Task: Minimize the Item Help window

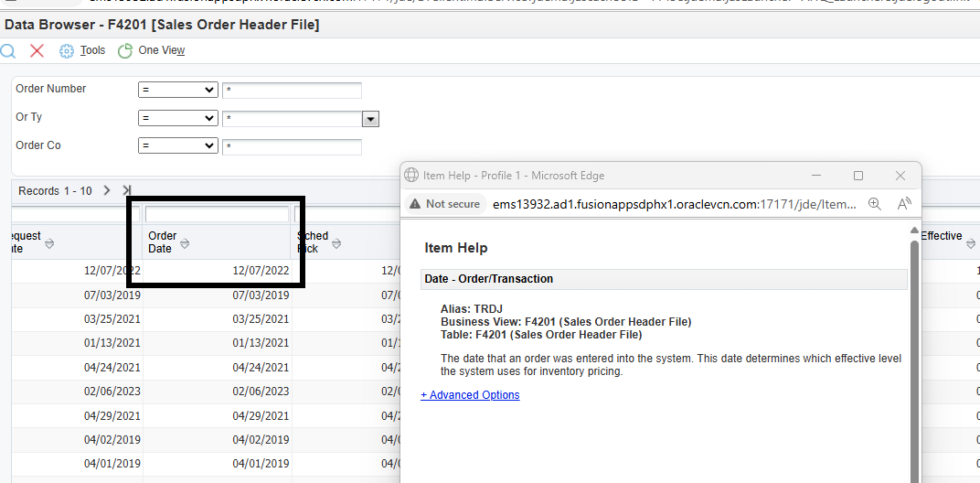Action: (x=816, y=176)
